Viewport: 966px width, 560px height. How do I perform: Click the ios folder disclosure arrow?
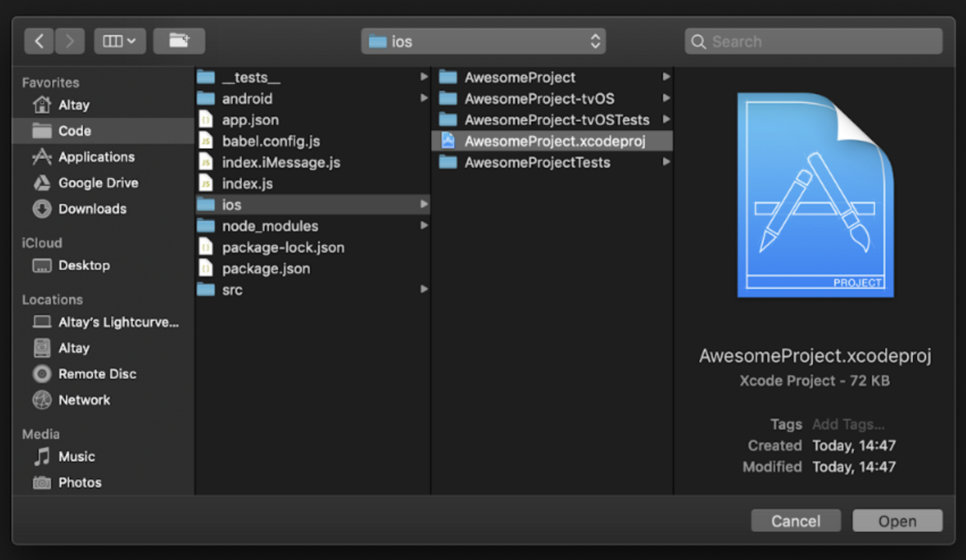[424, 204]
